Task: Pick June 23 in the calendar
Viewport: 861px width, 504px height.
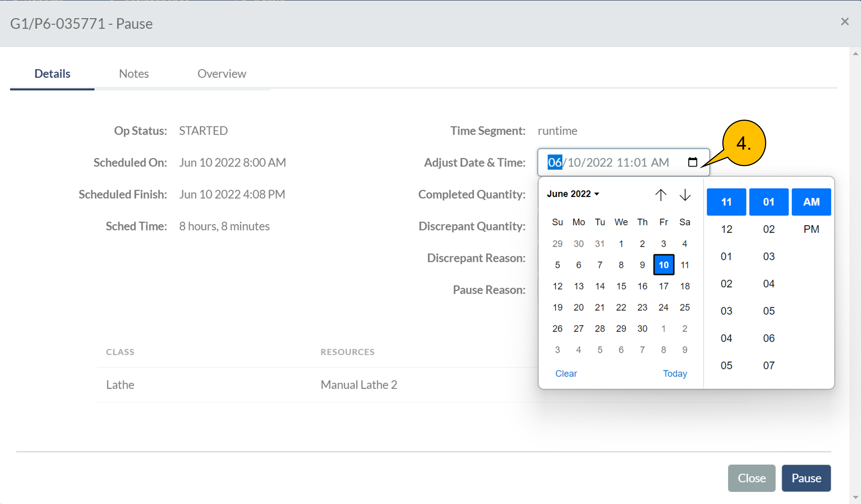Action: click(x=642, y=307)
